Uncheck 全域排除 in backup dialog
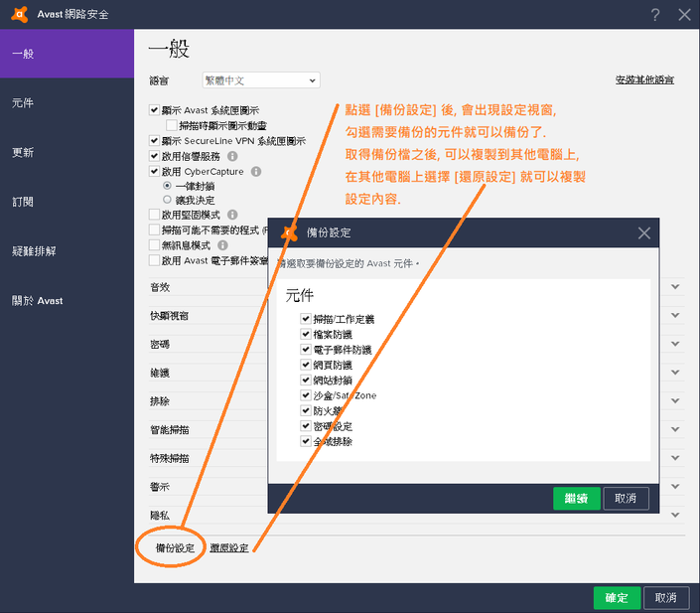 coord(306,441)
